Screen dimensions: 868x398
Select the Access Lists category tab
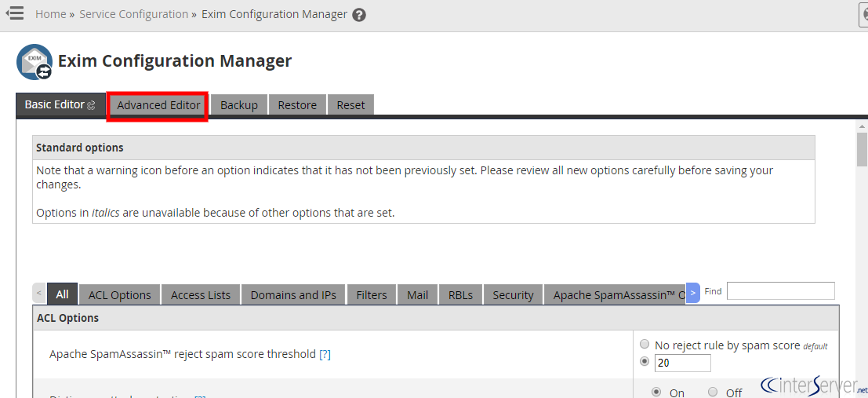click(x=201, y=295)
